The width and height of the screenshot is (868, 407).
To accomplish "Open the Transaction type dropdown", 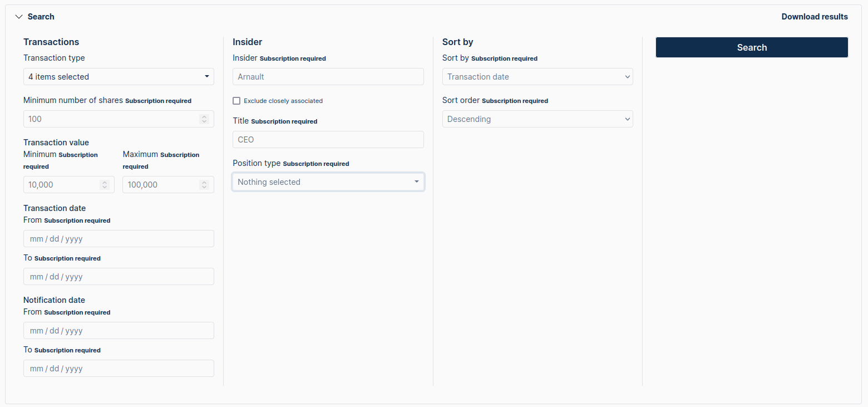I will click(119, 77).
